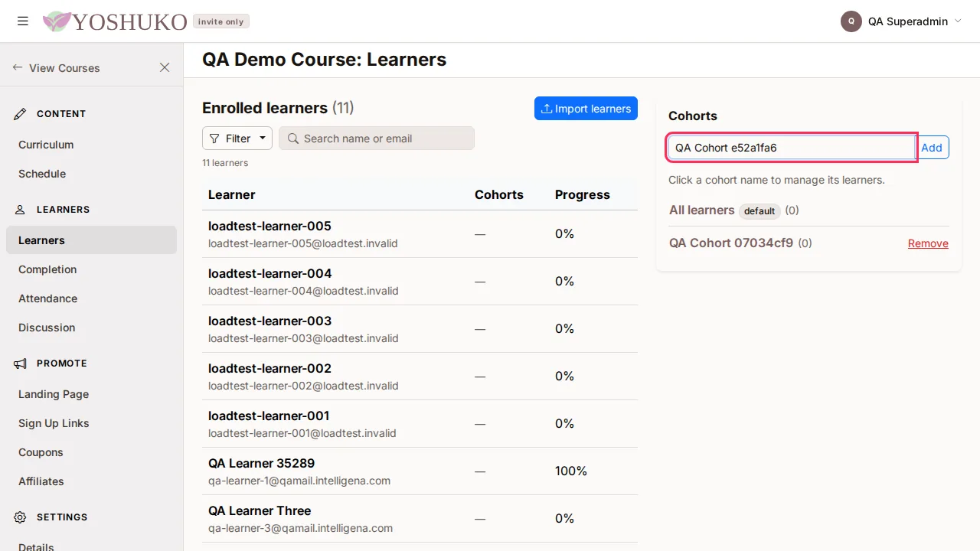Viewport: 980px width, 551px height.
Task: Click the Learners section person icon
Action: [21, 210]
